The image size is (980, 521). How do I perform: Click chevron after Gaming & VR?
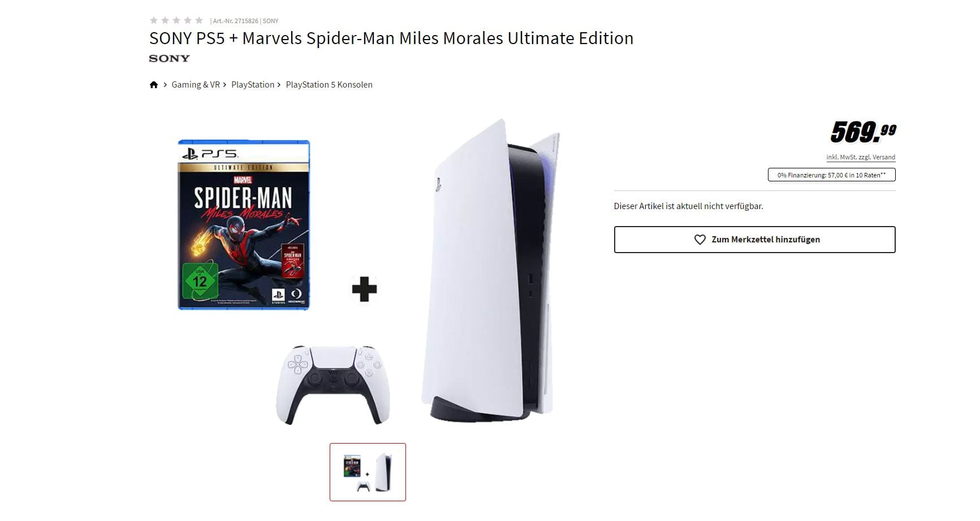click(225, 85)
